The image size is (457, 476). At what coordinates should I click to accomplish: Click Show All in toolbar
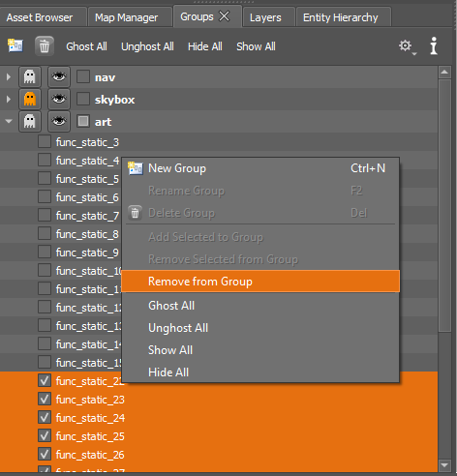click(256, 46)
